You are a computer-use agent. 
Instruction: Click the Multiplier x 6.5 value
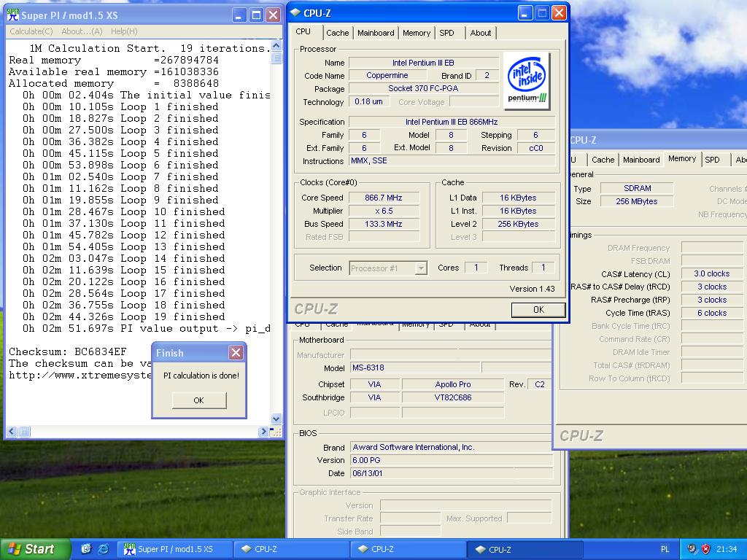tap(384, 211)
